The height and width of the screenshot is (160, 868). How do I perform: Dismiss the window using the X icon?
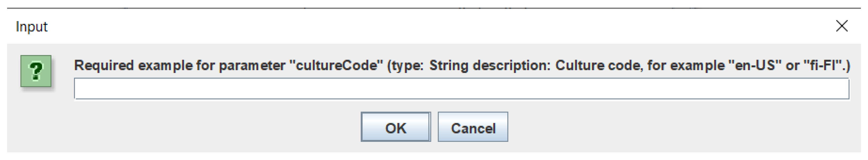coord(842,26)
